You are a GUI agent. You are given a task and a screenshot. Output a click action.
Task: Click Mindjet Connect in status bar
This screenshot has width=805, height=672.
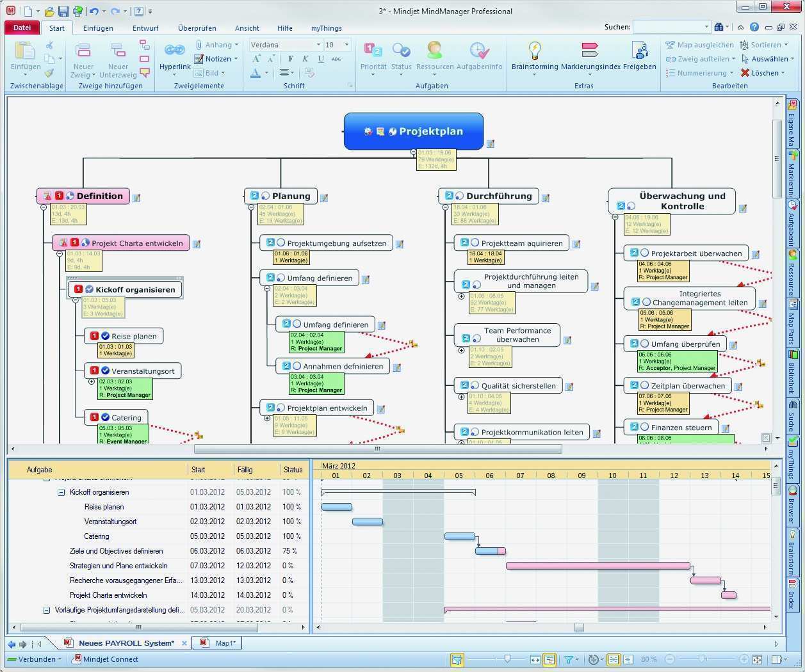tap(105, 659)
